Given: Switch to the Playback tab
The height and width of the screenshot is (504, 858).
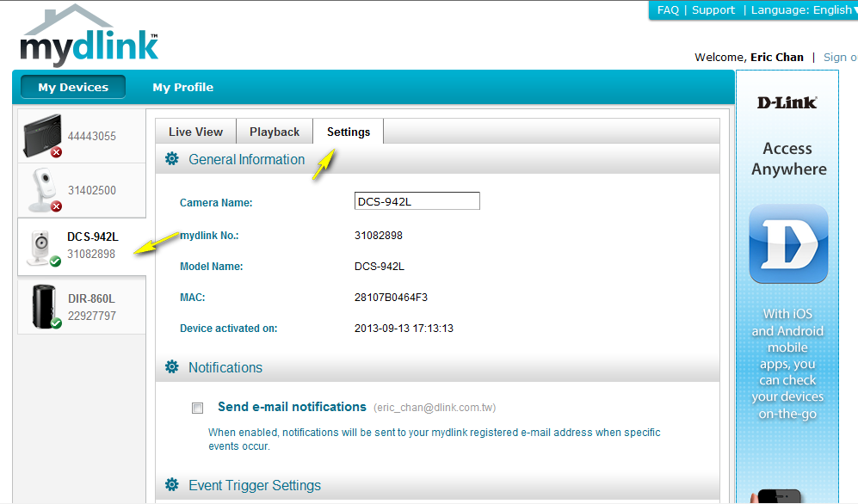Looking at the screenshot, I should coord(275,132).
